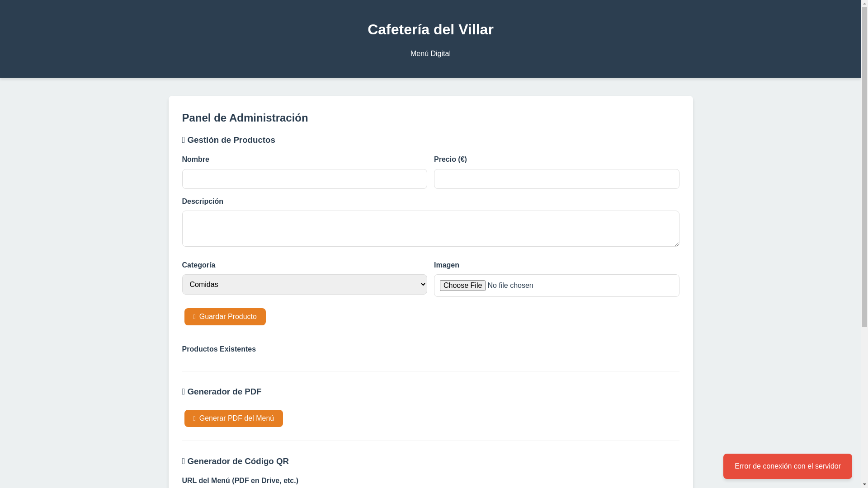Image resolution: width=868 pixels, height=488 pixels.
Task: Click the icon beside Generador de PDF
Action: pos(184,392)
